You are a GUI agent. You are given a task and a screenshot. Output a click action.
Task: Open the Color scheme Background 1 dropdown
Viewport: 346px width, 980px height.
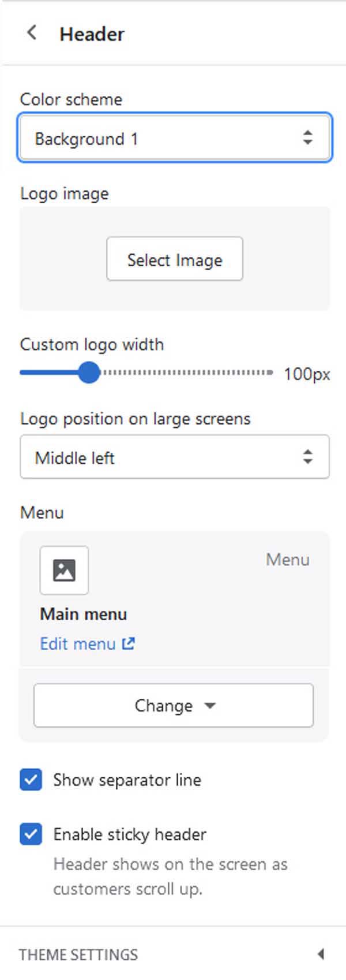[x=175, y=138]
